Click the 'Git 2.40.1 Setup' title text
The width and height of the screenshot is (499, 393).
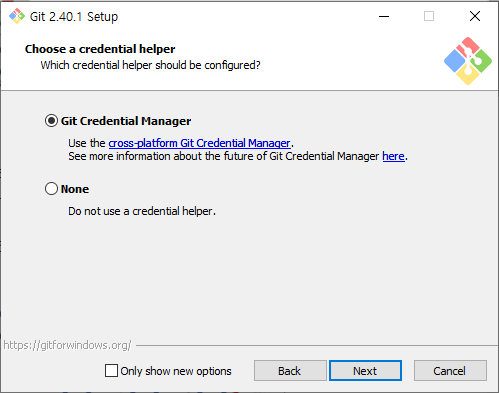74,17
